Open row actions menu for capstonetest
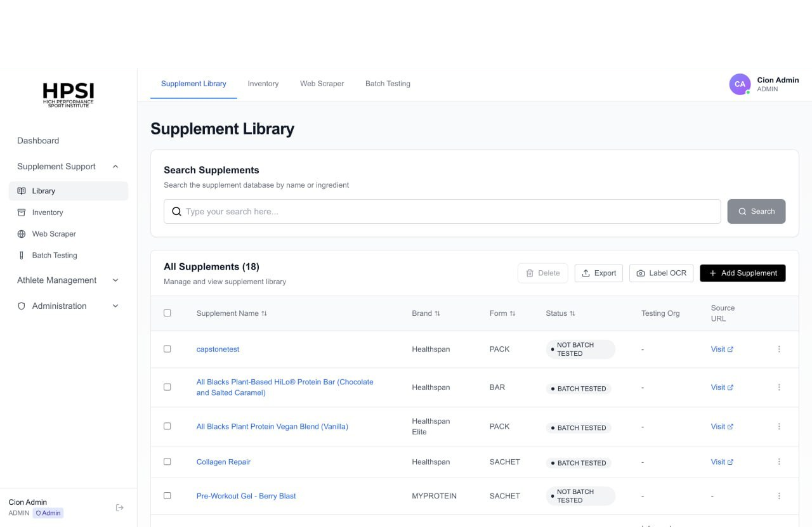 click(779, 349)
